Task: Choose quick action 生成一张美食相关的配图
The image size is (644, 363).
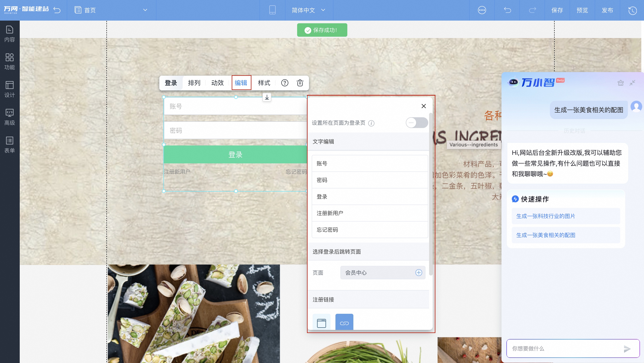Action: (566, 235)
